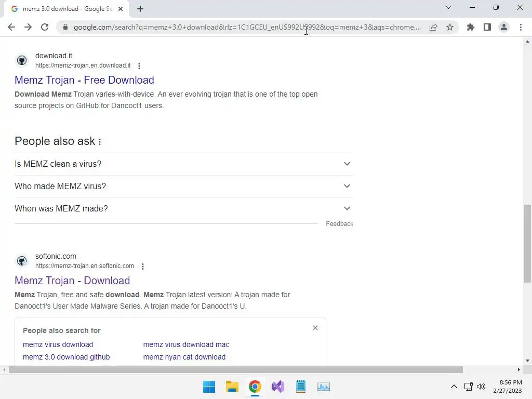Share this page using share icon
The width and height of the screenshot is (532, 399).
(x=433, y=27)
